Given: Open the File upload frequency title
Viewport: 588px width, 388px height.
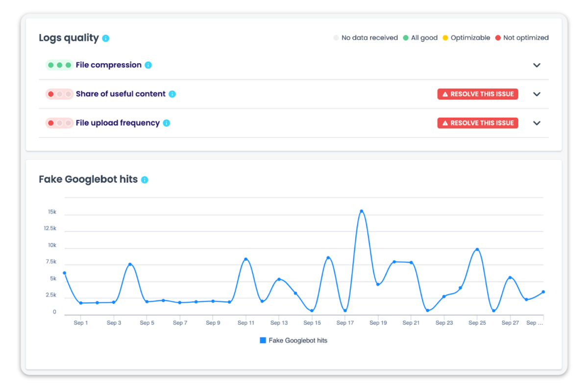Looking at the screenshot, I should point(118,123).
